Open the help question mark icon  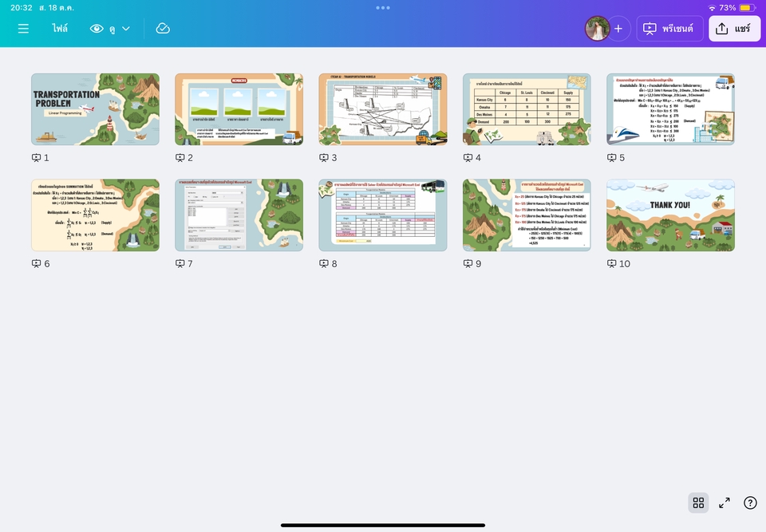750,502
